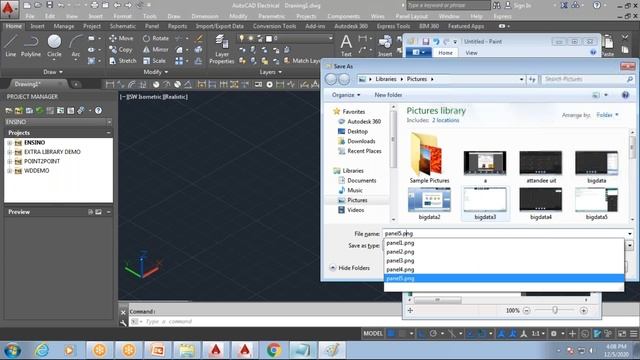
Task: Open Project Manager help icon
Action: click(x=98, y=111)
